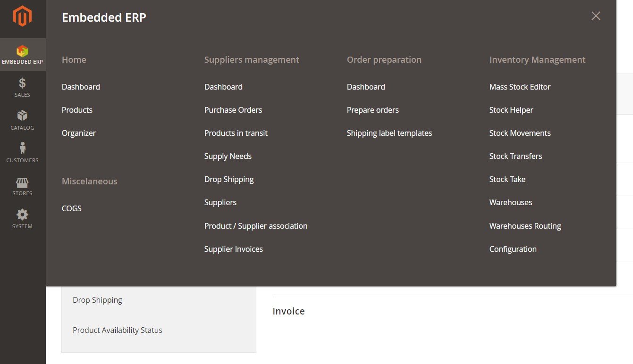Open the Customers person icon menu
This screenshot has height=364, width=633.
click(x=23, y=153)
